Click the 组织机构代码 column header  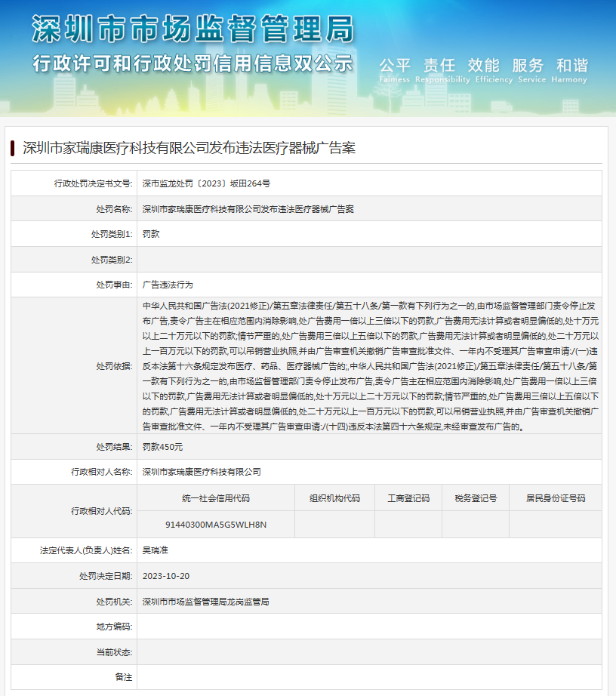(334, 498)
